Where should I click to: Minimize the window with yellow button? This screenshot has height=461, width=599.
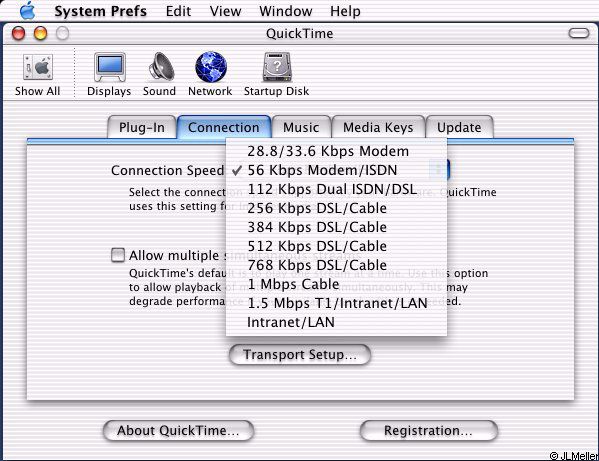[x=40, y=33]
